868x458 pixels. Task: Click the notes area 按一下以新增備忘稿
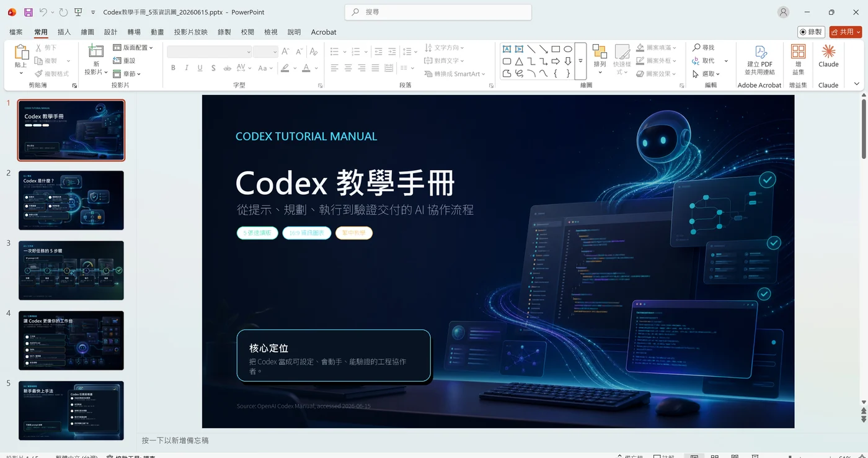tap(175, 440)
